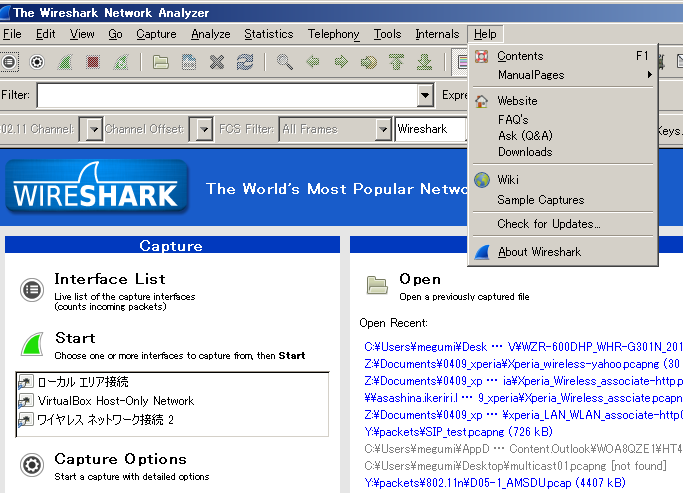Viewport: 683px width, 493px height.
Task: Click the Start heading link
Action: (x=75, y=338)
